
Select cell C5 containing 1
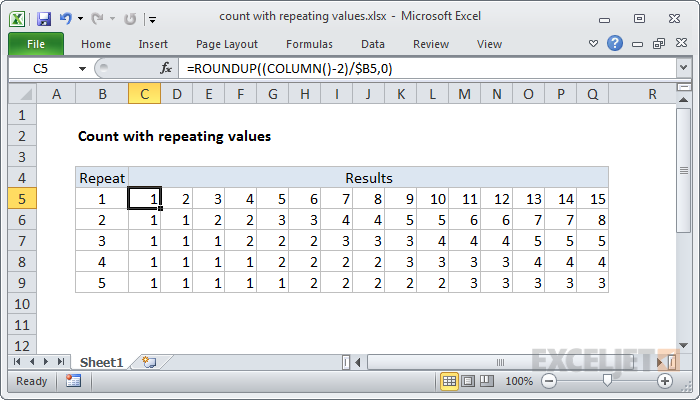pos(144,199)
